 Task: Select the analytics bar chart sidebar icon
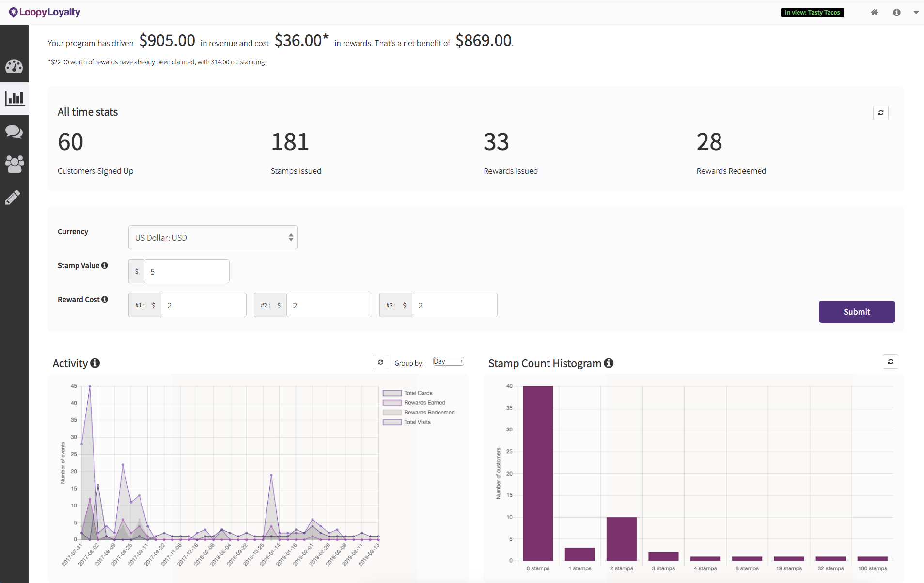point(14,98)
